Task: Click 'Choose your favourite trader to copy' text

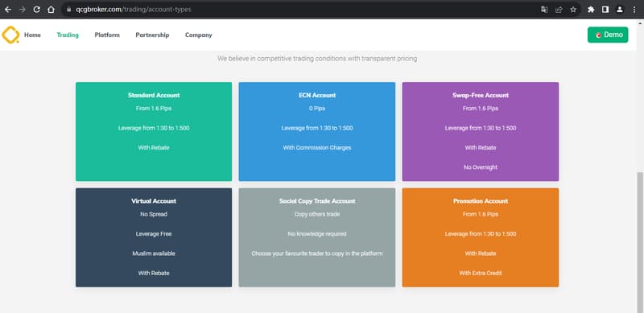Action: [317, 253]
